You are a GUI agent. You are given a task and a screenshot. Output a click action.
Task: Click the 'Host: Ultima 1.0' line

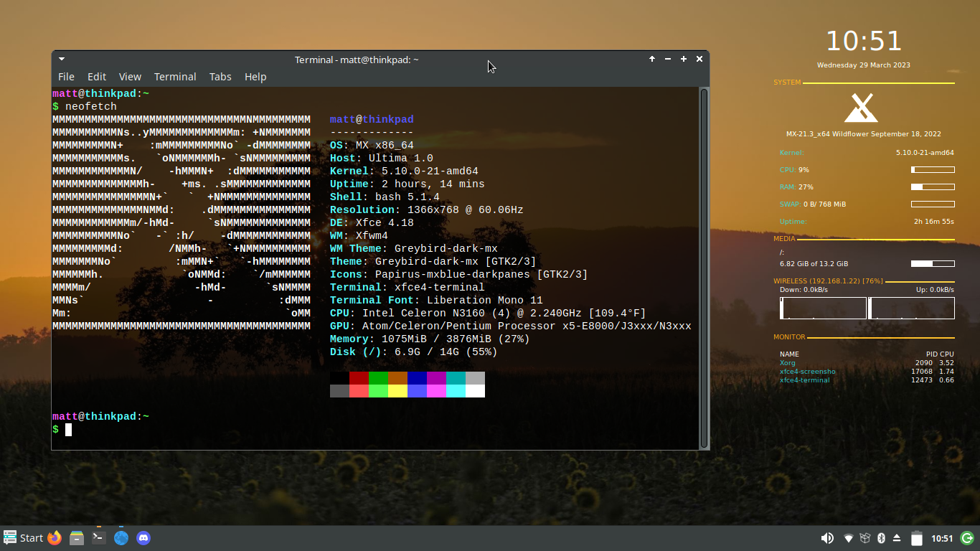coord(382,159)
